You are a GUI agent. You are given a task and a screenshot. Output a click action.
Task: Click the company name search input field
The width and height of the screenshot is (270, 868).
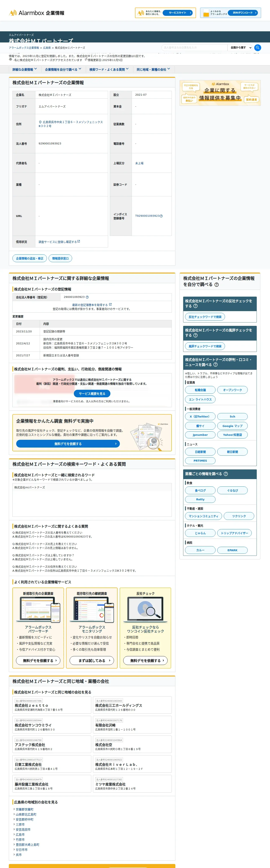(x=195, y=48)
